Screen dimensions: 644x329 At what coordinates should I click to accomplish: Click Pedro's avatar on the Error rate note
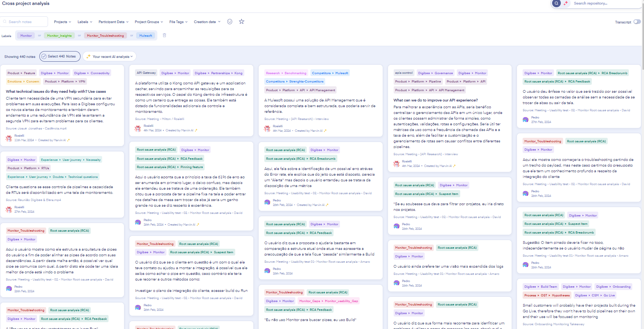pyautogui.click(x=267, y=203)
